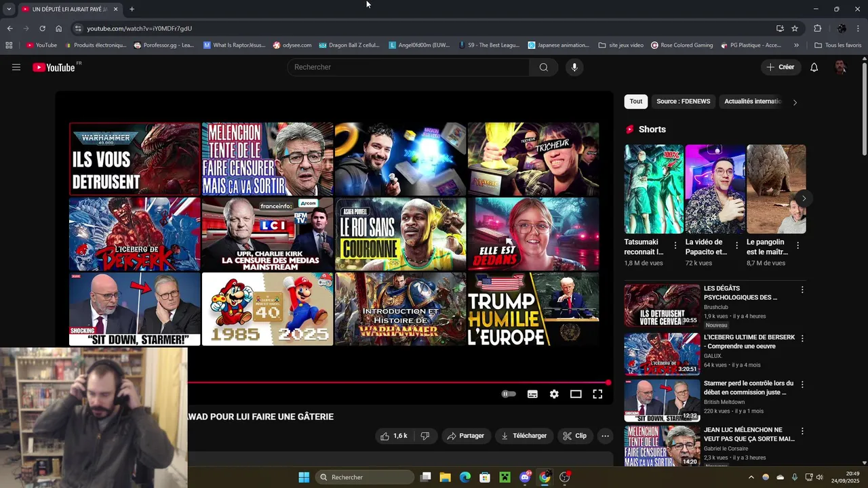
Task: Like the video with the thumbs up
Action: [394, 436]
